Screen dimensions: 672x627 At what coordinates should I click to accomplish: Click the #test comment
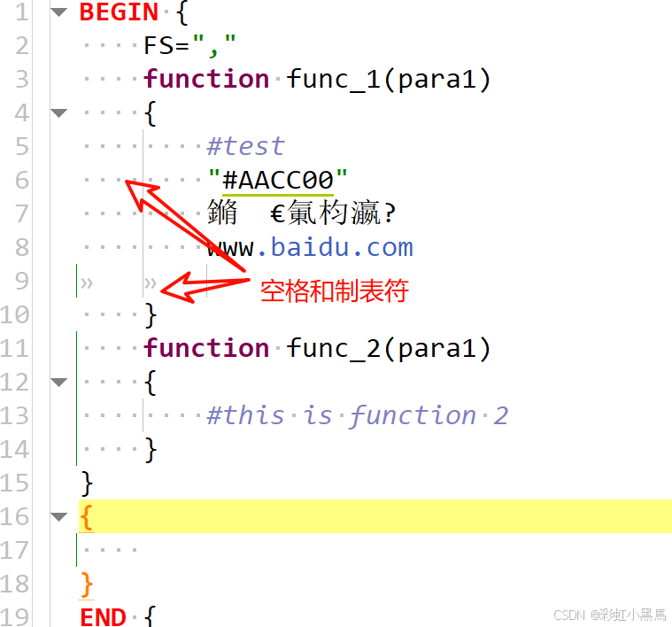pyautogui.click(x=245, y=146)
